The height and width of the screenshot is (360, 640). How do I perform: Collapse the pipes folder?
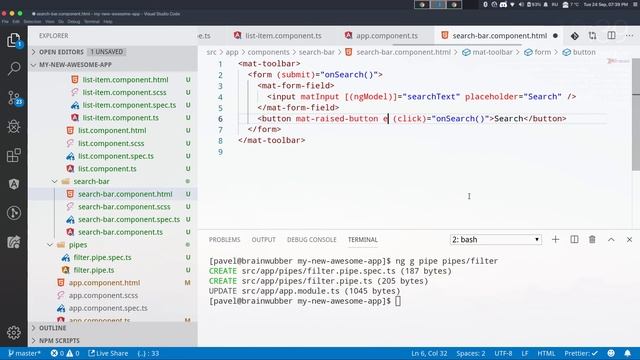[x=78, y=245]
